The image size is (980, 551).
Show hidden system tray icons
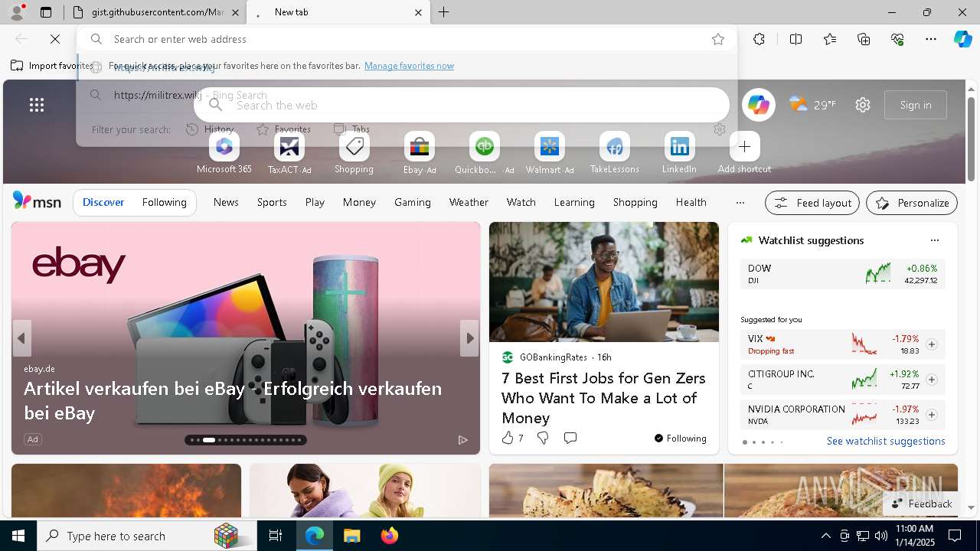[x=825, y=536]
